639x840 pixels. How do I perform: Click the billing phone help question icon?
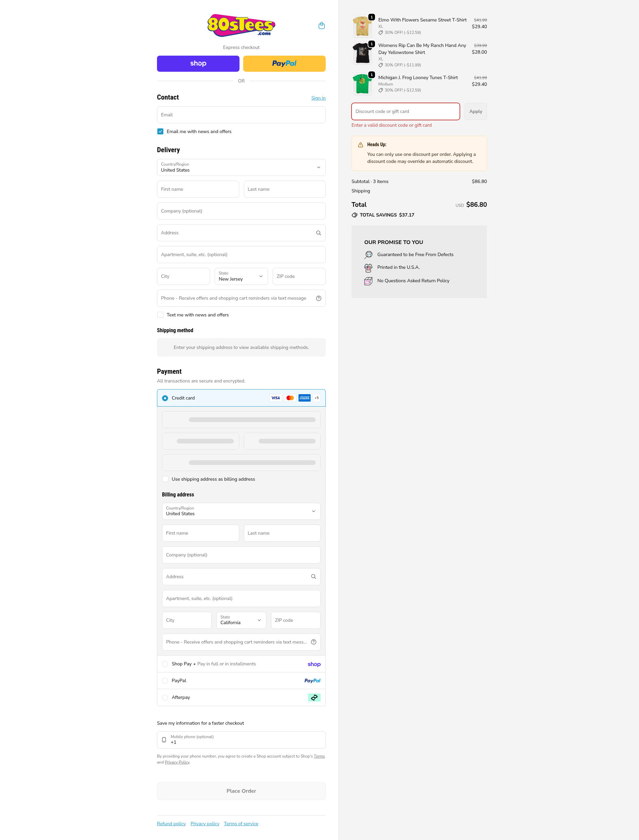click(x=313, y=642)
